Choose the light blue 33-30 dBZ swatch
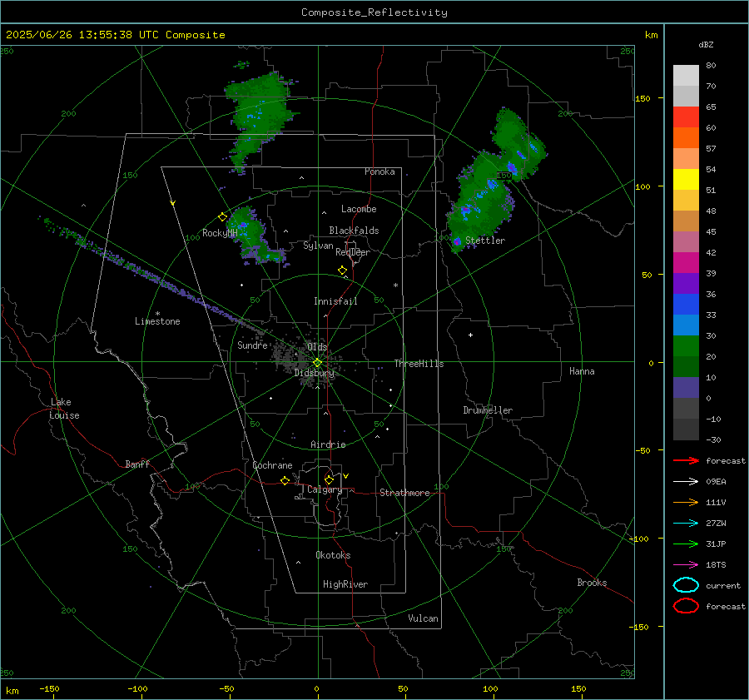The width and height of the screenshot is (749, 700). (x=686, y=325)
